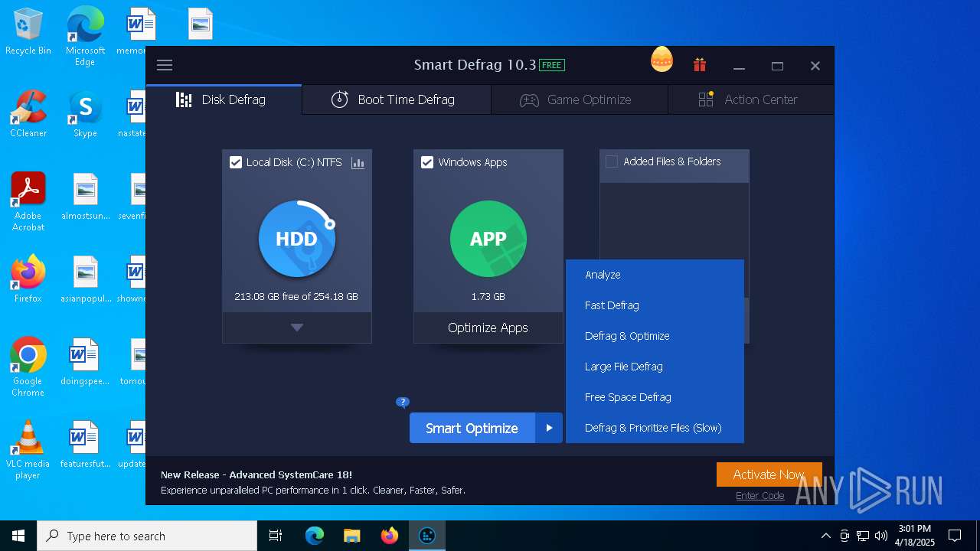The width and height of the screenshot is (980, 551).
Task: Click Smart Defrag taskbar icon
Action: pyautogui.click(x=427, y=536)
